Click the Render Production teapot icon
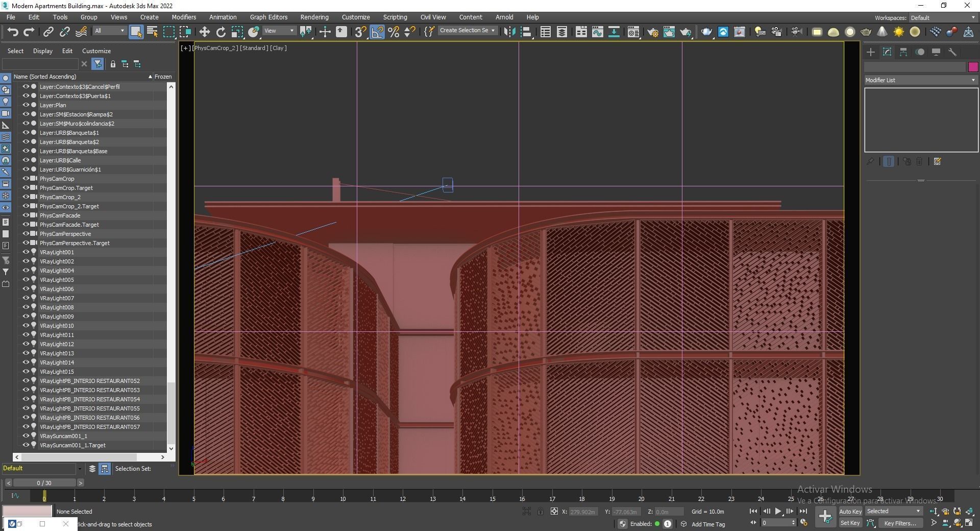The height and width of the screenshot is (531, 980). pos(685,32)
